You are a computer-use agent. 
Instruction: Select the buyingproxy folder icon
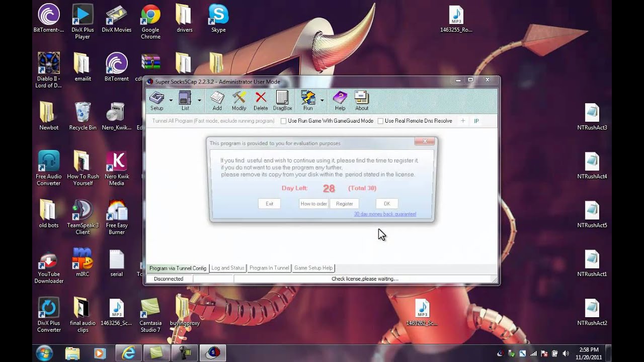(x=185, y=311)
